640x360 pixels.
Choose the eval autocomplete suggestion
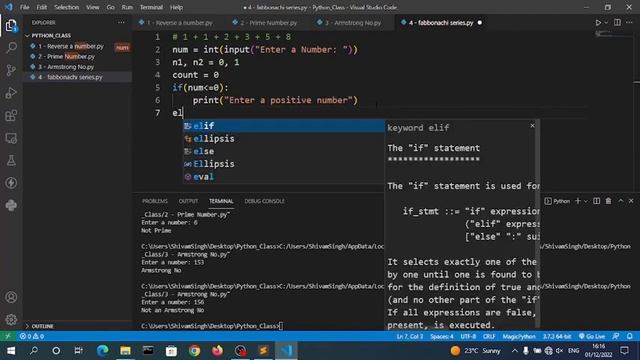pos(283,176)
